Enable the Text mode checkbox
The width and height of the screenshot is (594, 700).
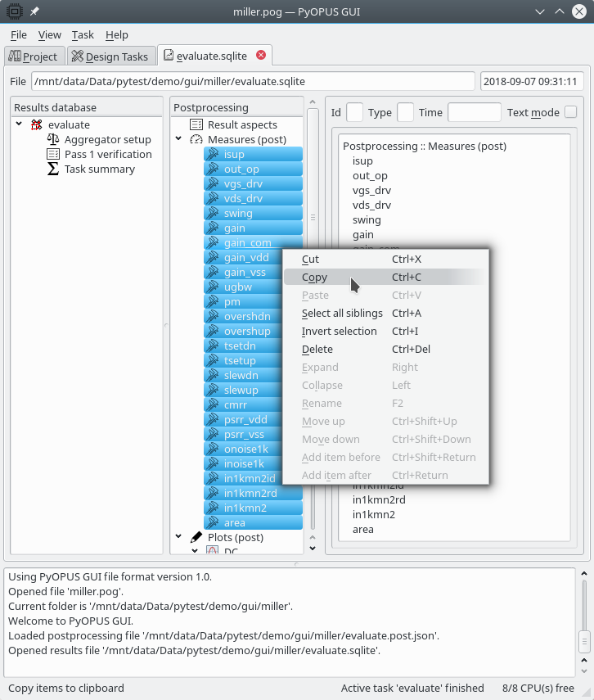click(x=570, y=113)
